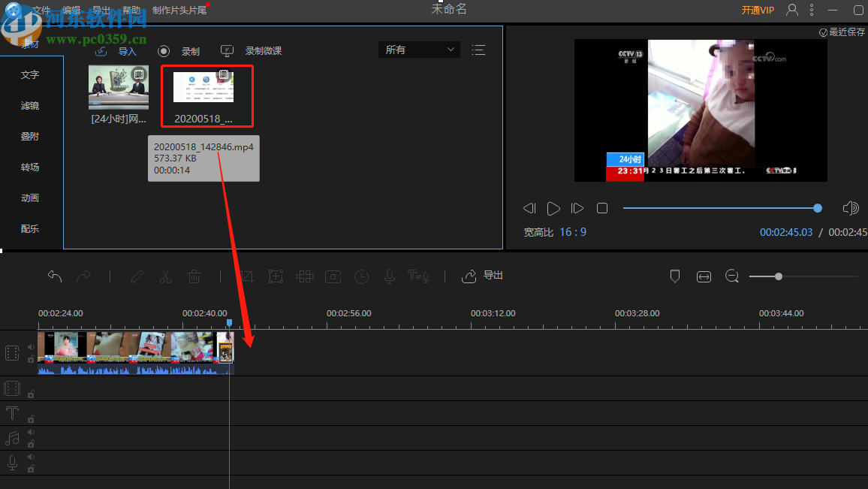Select the 20200518 video thumbnail

tap(203, 87)
